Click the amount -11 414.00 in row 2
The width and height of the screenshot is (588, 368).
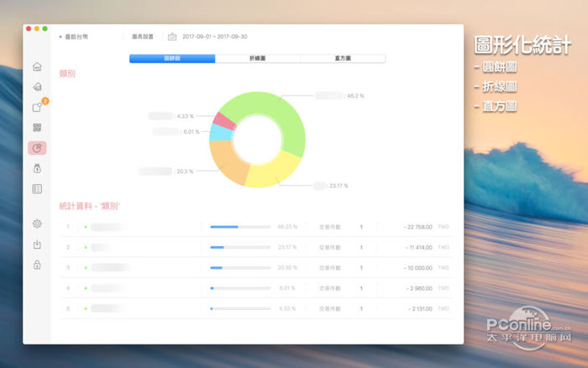[419, 248]
